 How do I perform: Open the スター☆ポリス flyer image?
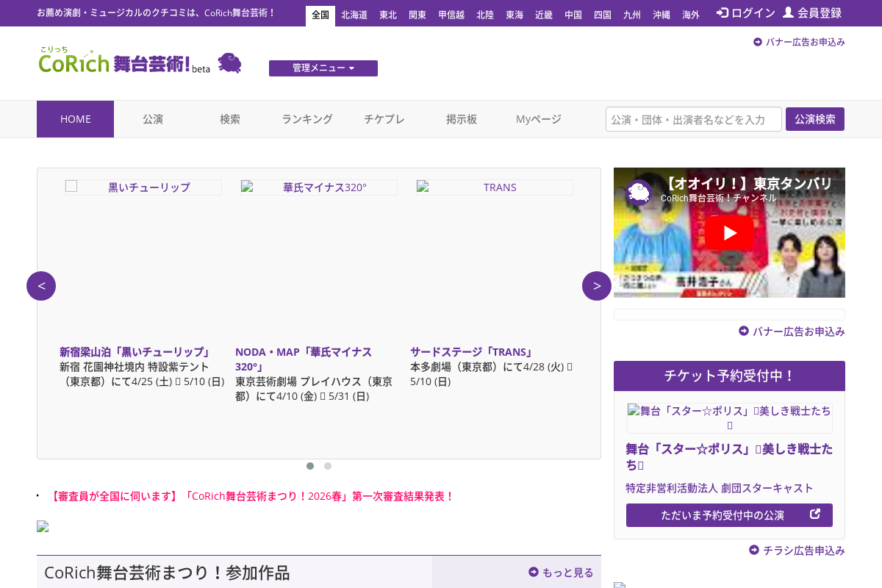tap(730, 418)
